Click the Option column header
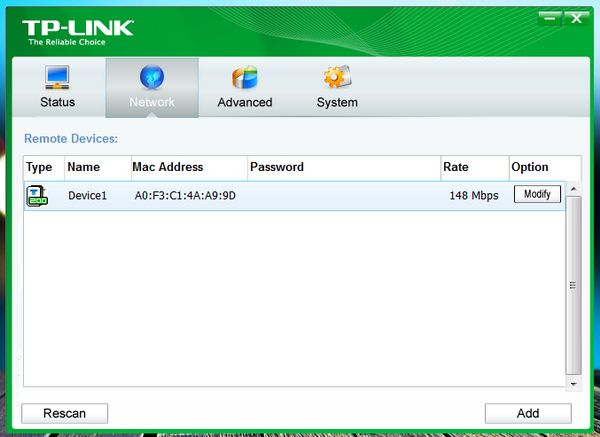This screenshot has width=600, height=437. tap(545, 168)
